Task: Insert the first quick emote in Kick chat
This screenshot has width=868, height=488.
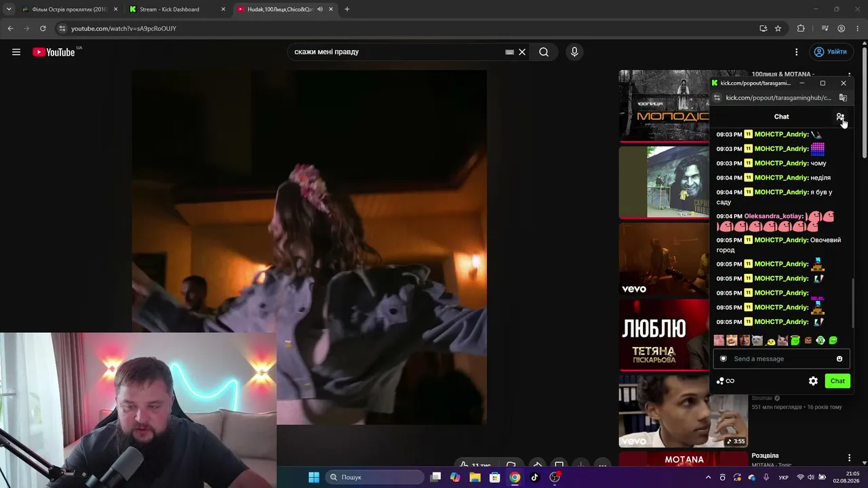Action: 719,340
